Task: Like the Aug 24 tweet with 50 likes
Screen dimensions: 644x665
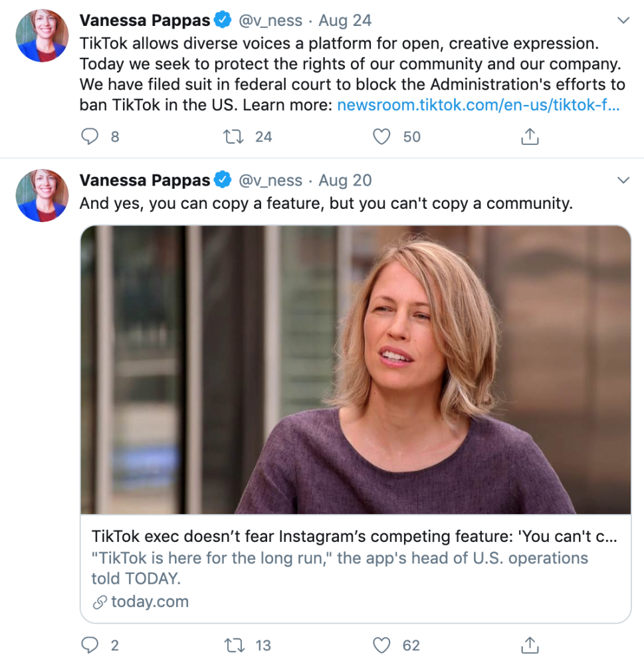Action: (381, 137)
